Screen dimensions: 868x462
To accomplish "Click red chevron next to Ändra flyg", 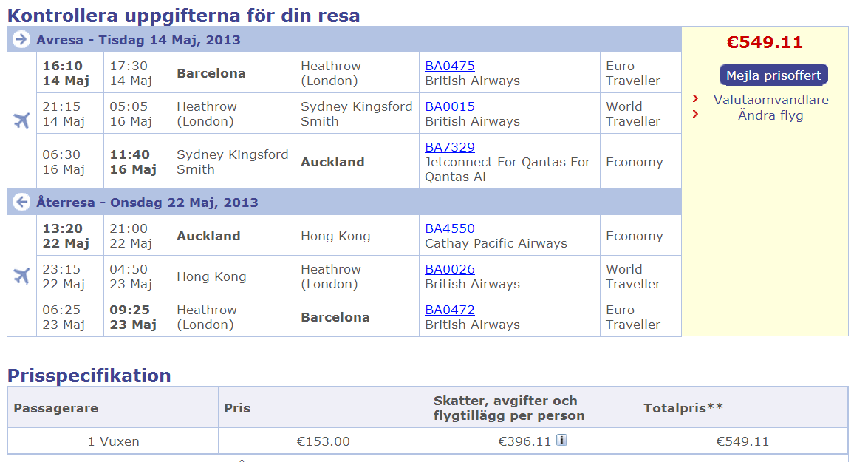I will [x=695, y=114].
